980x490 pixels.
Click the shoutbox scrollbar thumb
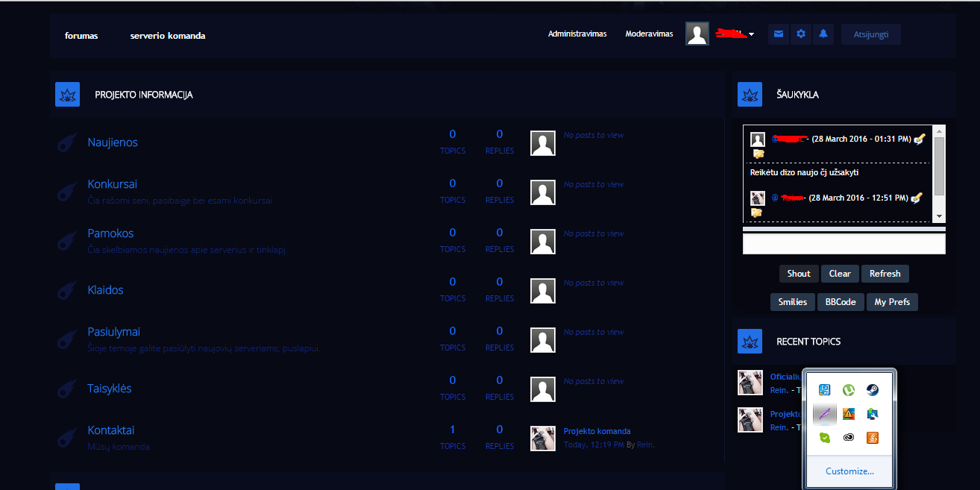pos(939,166)
